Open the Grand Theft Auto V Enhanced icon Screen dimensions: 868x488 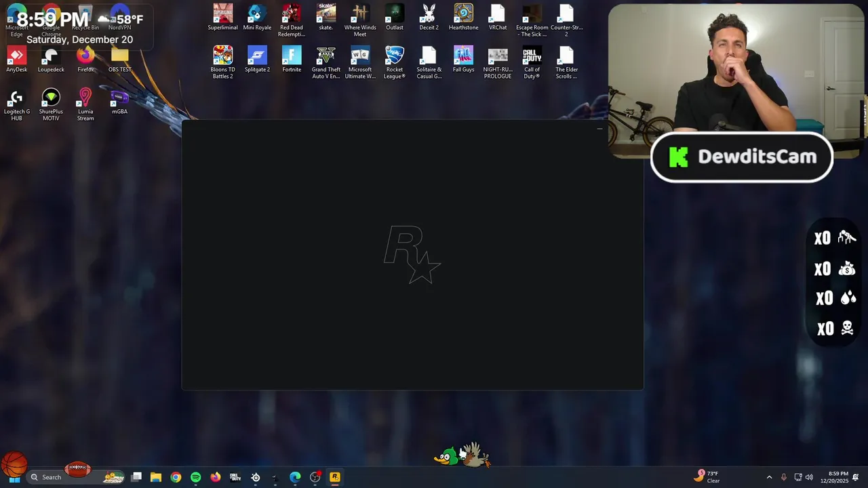pos(326,63)
